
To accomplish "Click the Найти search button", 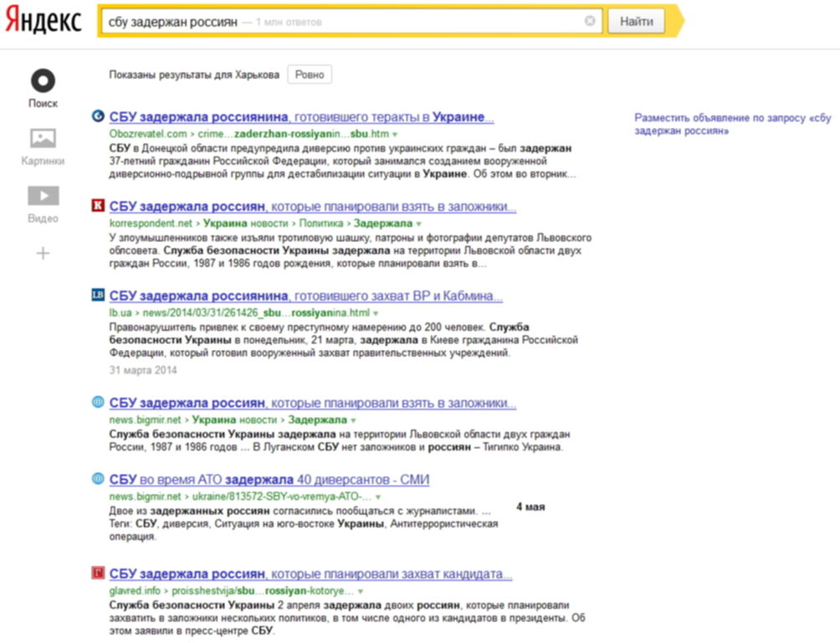I will 637,22.
